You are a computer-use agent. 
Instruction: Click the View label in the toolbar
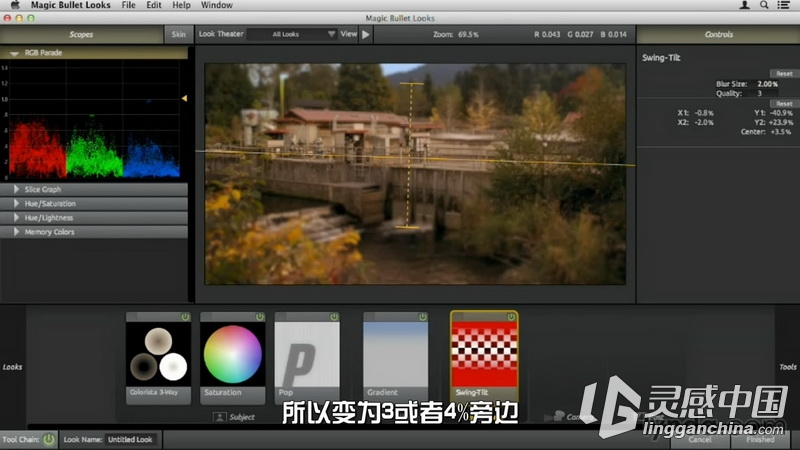pos(348,34)
